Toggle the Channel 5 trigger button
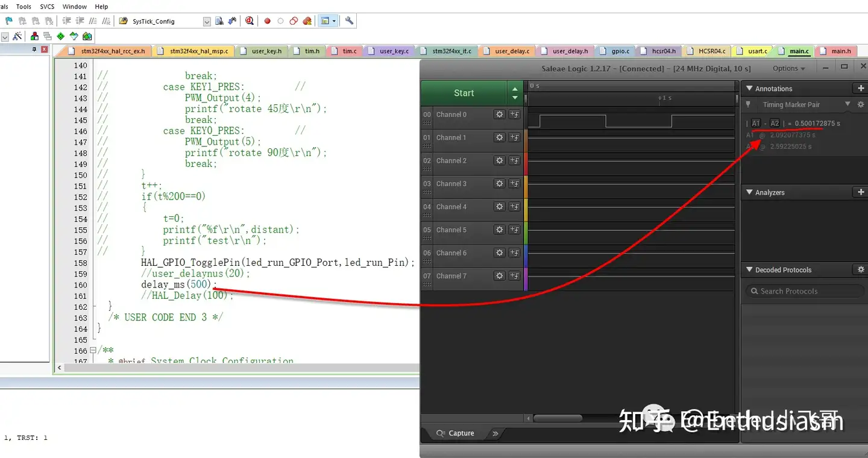 (x=515, y=230)
